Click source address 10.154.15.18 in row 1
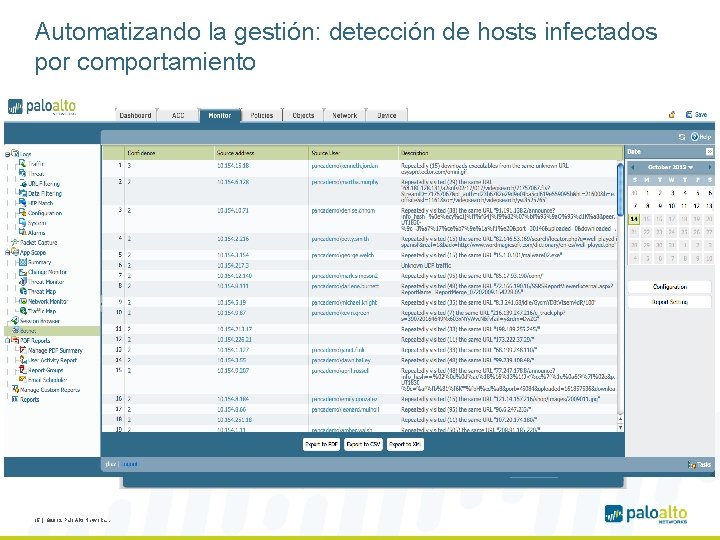 pos(233,165)
